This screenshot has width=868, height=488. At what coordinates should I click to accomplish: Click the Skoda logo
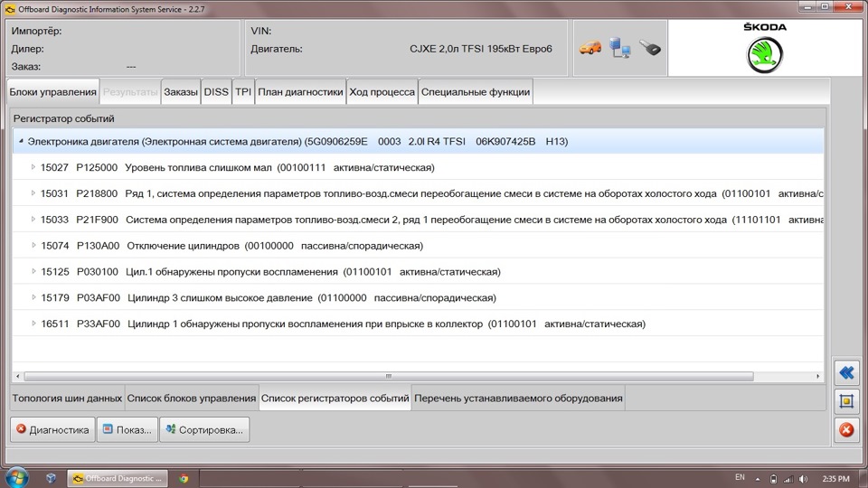click(765, 49)
